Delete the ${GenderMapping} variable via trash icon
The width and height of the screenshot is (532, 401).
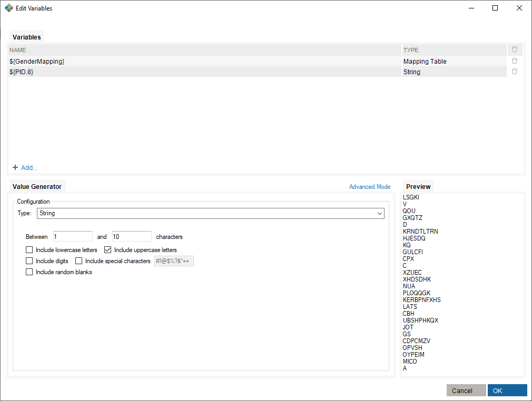[515, 61]
